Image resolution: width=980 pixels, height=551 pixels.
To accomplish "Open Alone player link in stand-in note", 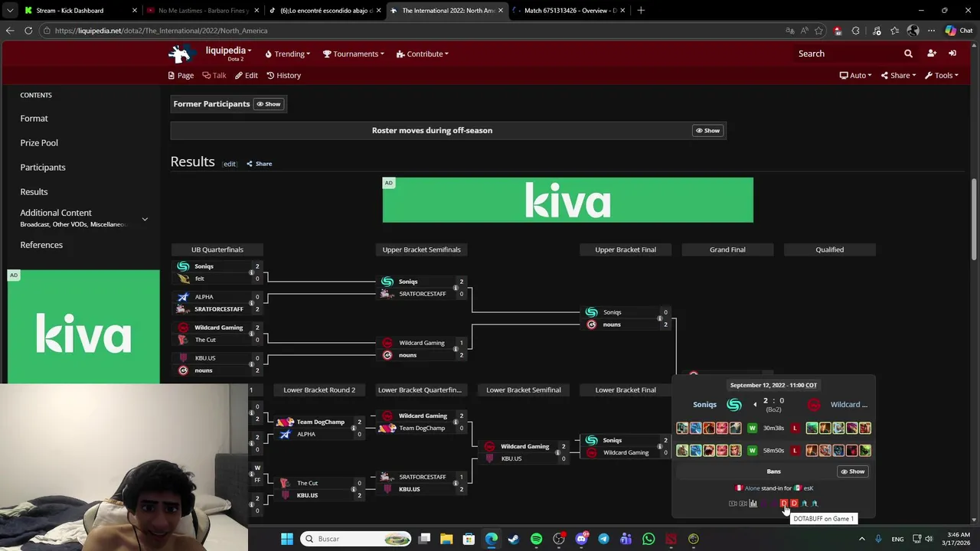I will (752, 488).
